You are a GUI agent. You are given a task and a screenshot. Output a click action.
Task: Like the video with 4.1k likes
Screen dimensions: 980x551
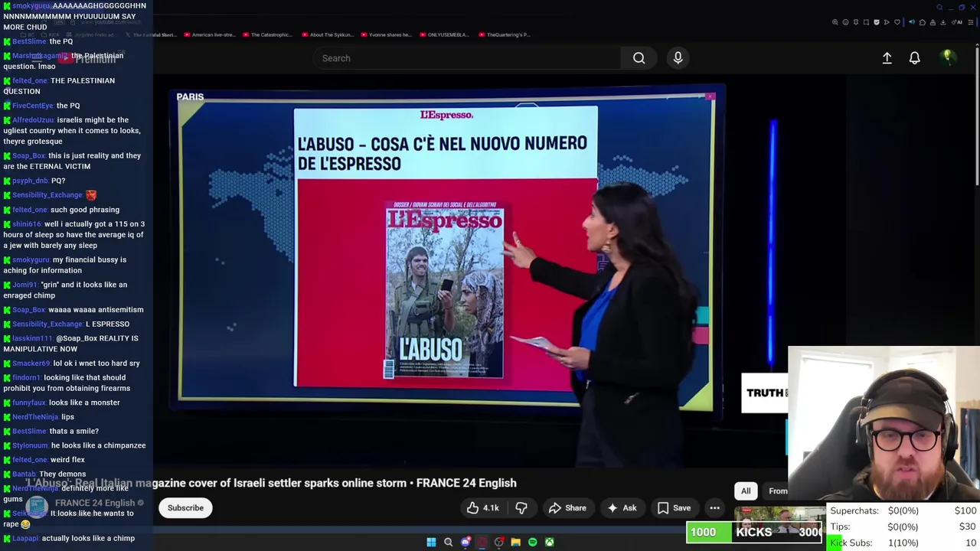(483, 507)
